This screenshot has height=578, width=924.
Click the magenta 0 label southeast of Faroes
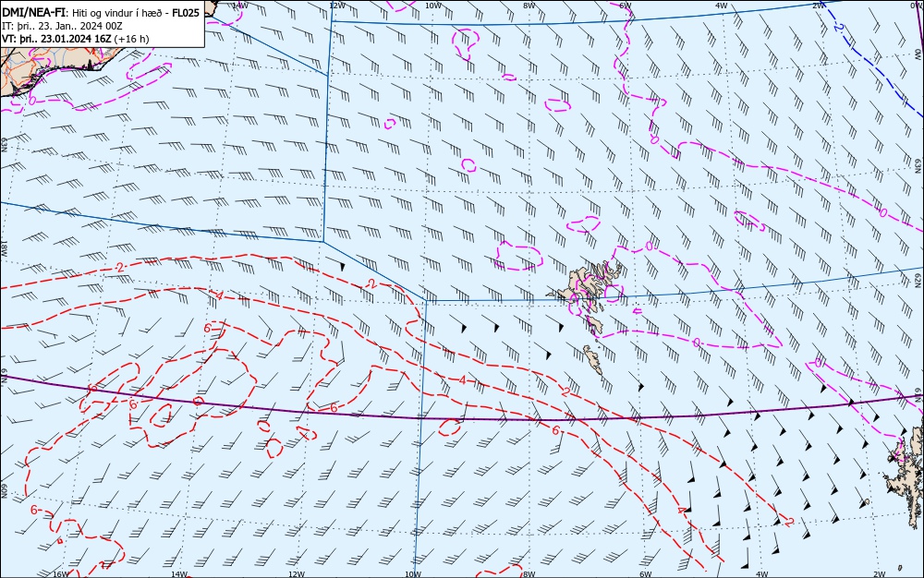pyautogui.click(x=696, y=342)
